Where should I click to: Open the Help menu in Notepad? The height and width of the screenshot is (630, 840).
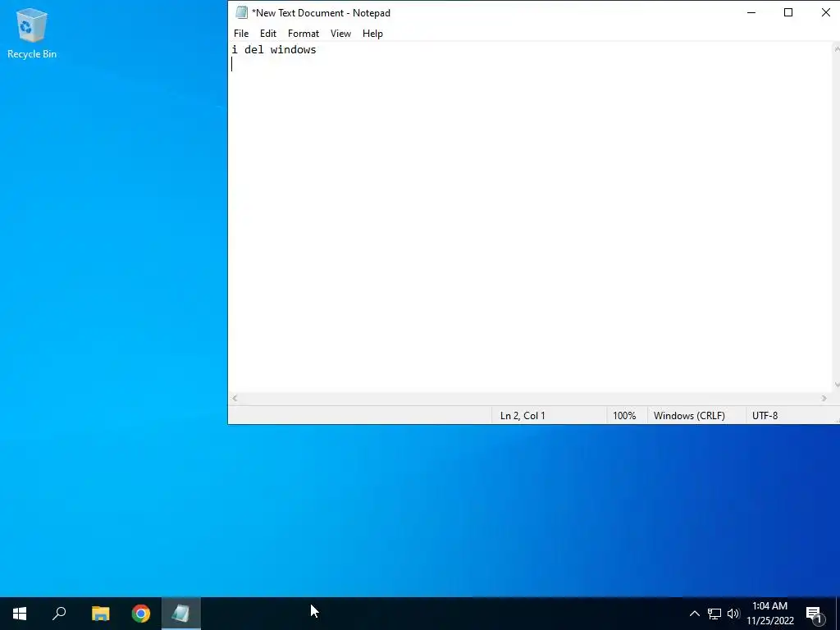tap(373, 33)
